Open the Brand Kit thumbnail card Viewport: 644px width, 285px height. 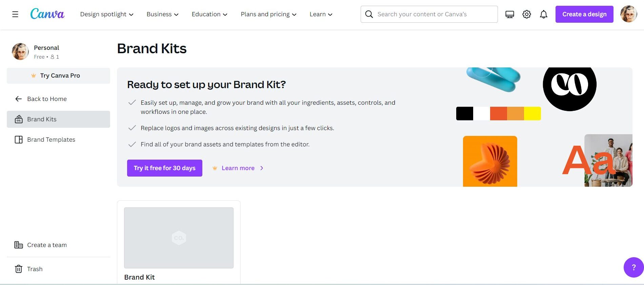click(179, 238)
